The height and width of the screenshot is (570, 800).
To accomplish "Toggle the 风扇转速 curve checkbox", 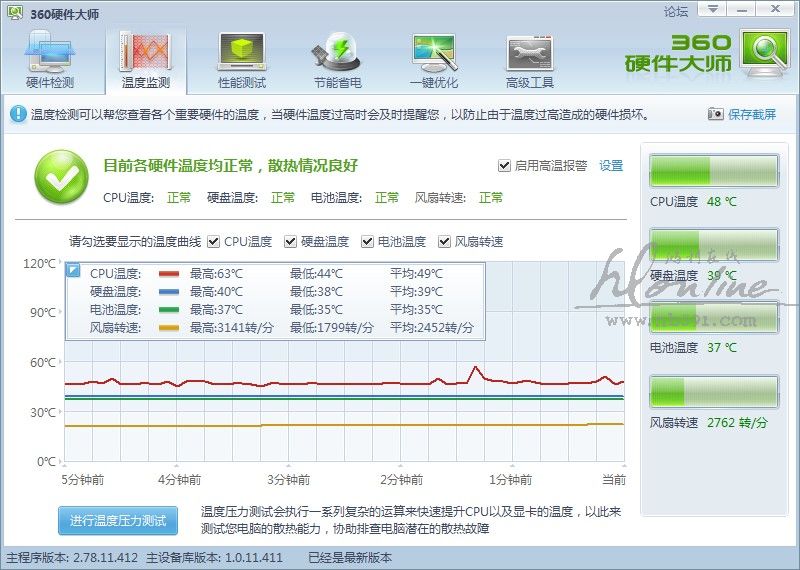I will pyautogui.click(x=445, y=242).
